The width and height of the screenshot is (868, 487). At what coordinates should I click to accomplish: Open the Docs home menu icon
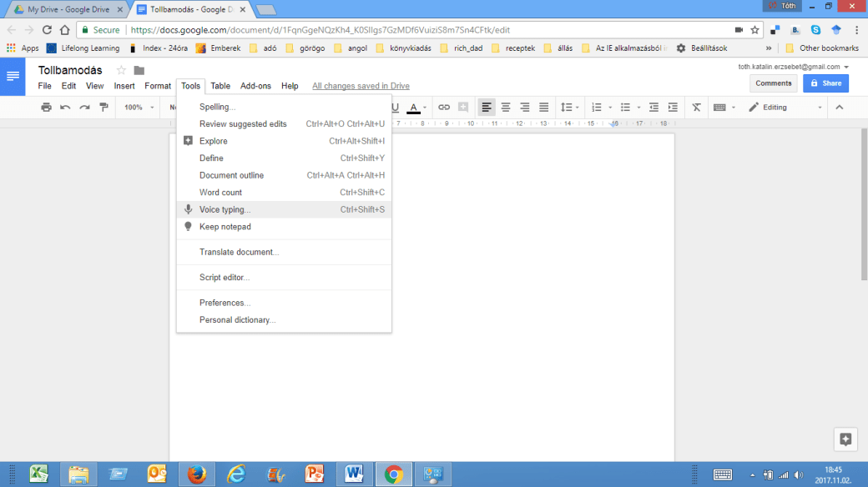click(13, 77)
